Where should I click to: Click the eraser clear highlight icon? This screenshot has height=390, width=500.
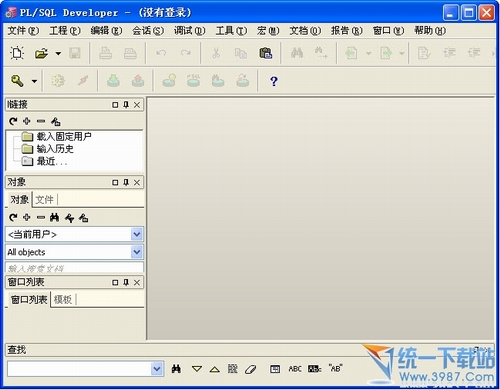pos(250,369)
